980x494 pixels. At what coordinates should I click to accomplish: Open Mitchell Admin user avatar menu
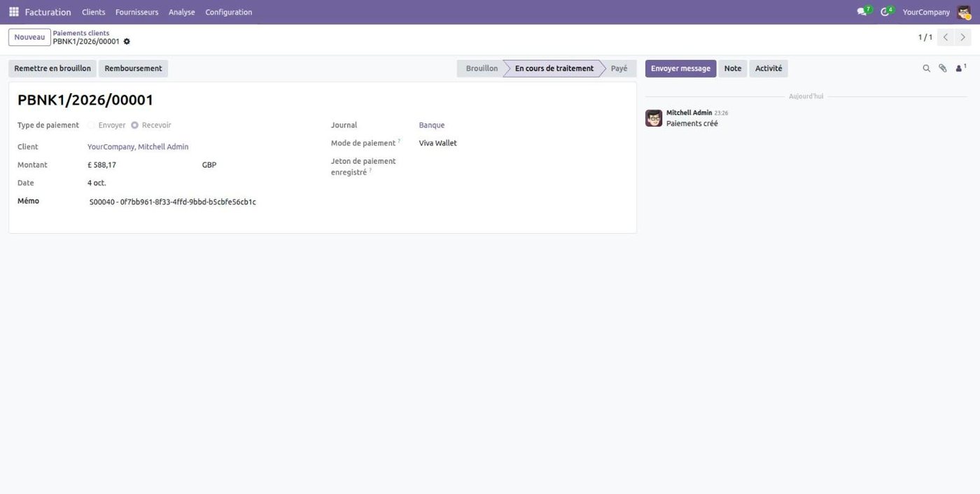click(x=964, y=12)
